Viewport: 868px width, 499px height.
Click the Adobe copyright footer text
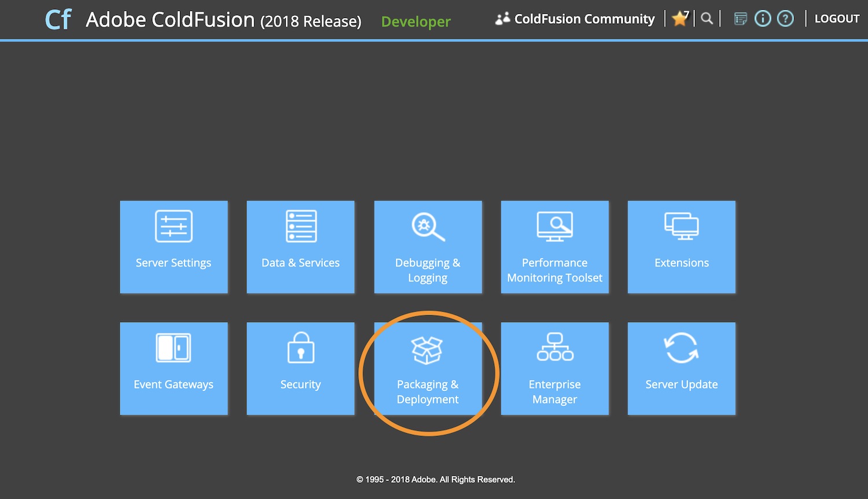coord(435,479)
